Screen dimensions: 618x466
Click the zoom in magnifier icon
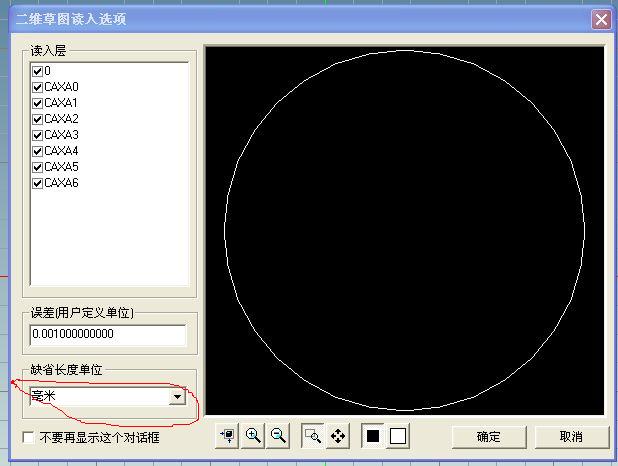(253, 436)
